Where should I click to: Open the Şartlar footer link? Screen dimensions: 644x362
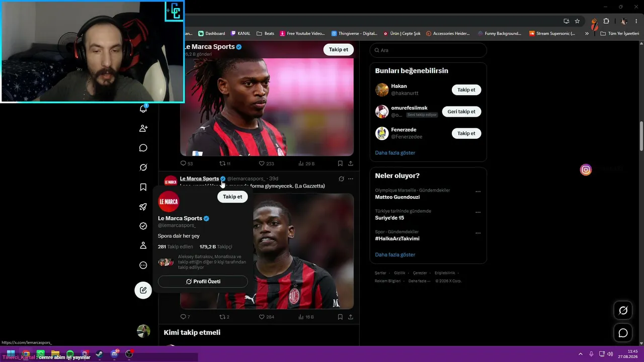380,273
